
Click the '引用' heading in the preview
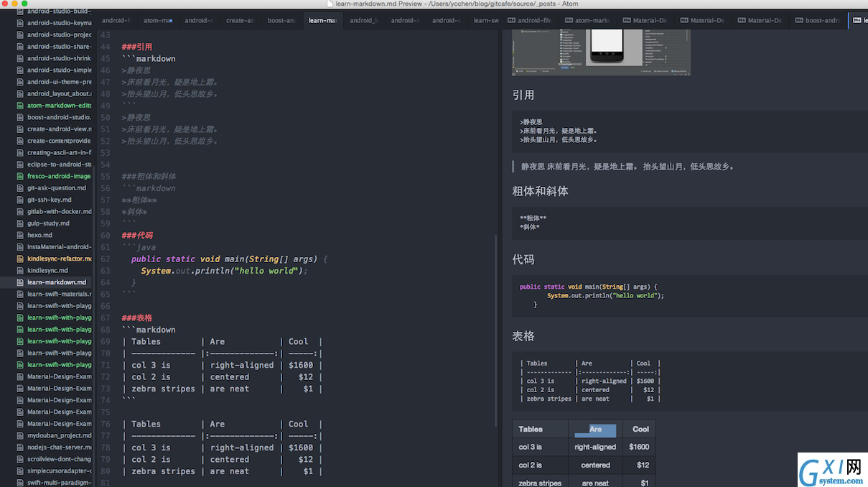point(523,95)
